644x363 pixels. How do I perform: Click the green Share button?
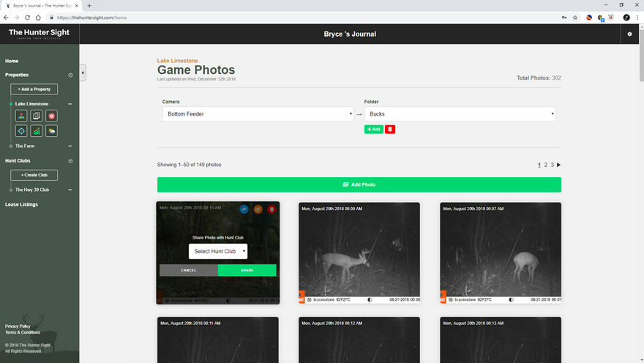[x=247, y=270]
